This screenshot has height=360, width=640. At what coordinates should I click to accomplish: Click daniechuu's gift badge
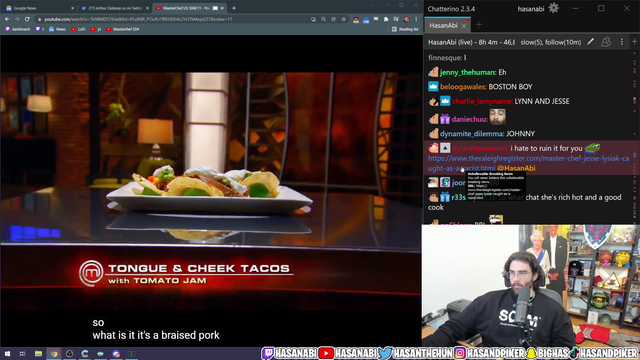[x=445, y=119]
